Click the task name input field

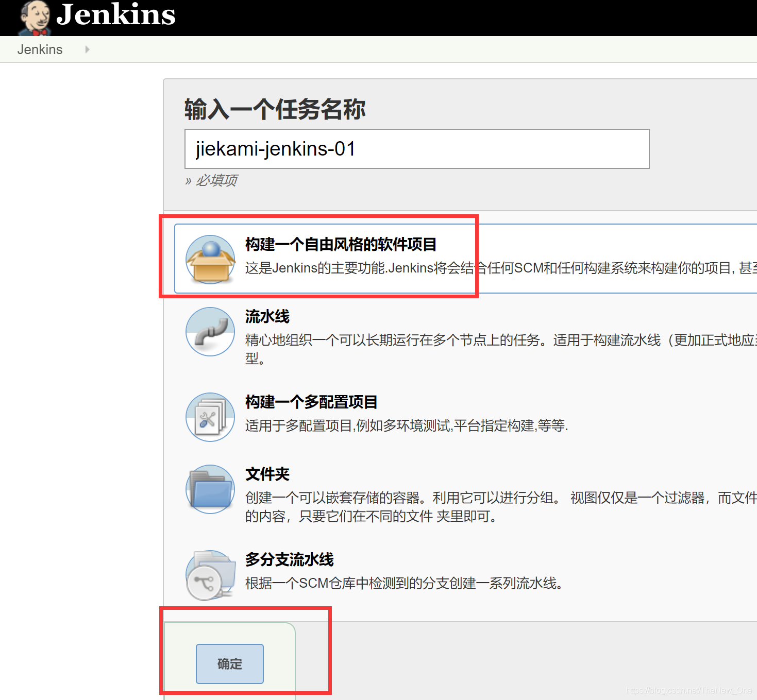[417, 149]
